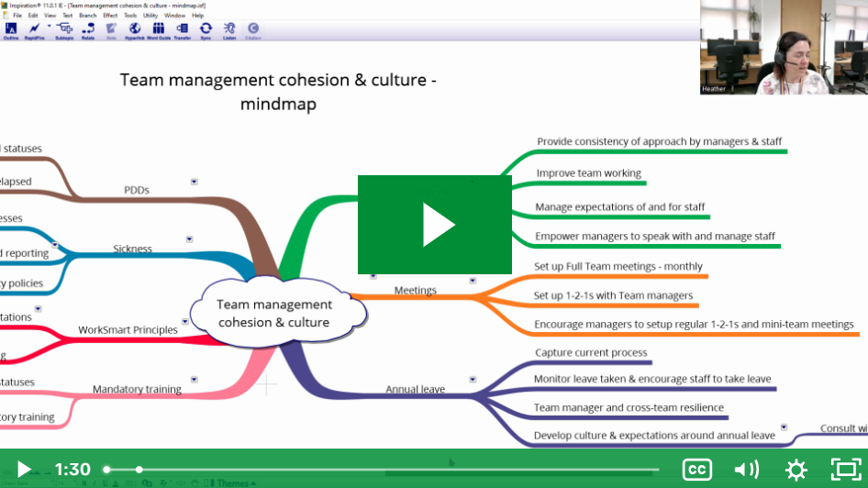
Task: Open the Window menu
Action: click(x=175, y=16)
